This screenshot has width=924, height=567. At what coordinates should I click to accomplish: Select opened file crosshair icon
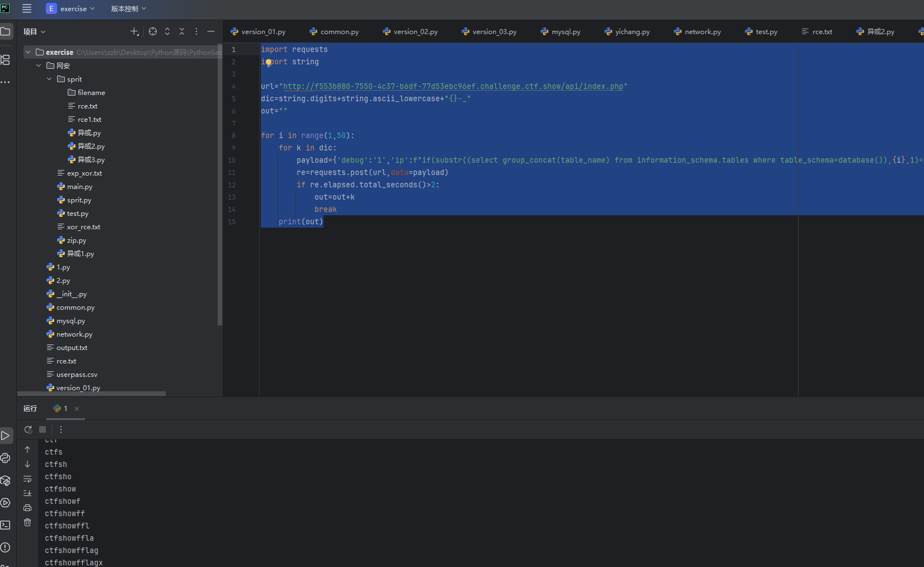[x=152, y=31]
